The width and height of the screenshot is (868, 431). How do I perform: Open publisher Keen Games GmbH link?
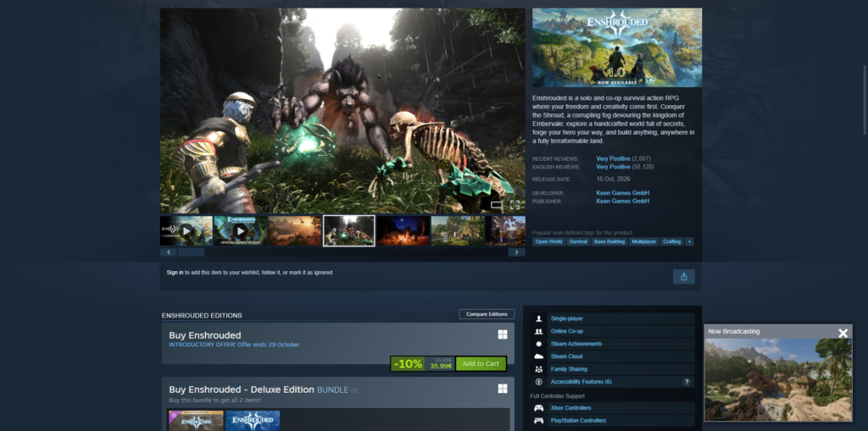pos(623,202)
